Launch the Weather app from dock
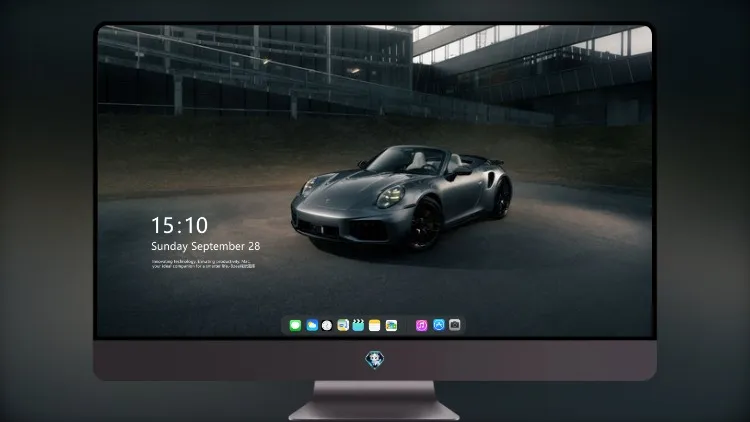The image size is (750, 422). pos(312,325)
